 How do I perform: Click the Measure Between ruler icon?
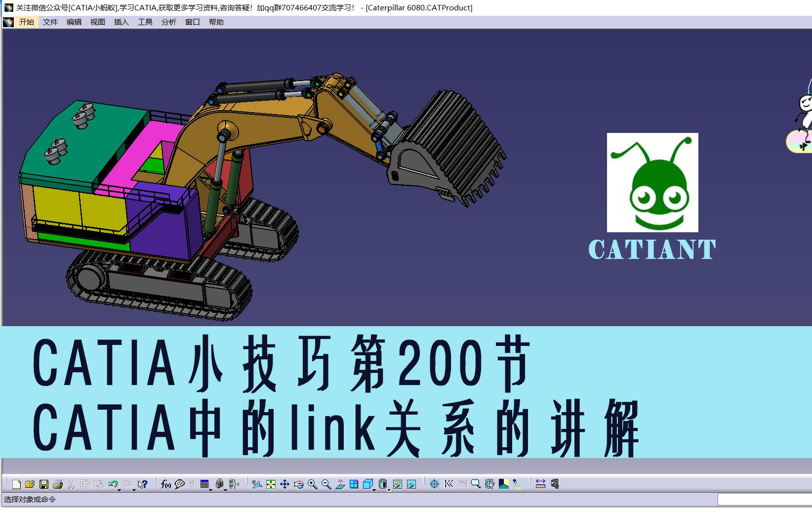540,484
